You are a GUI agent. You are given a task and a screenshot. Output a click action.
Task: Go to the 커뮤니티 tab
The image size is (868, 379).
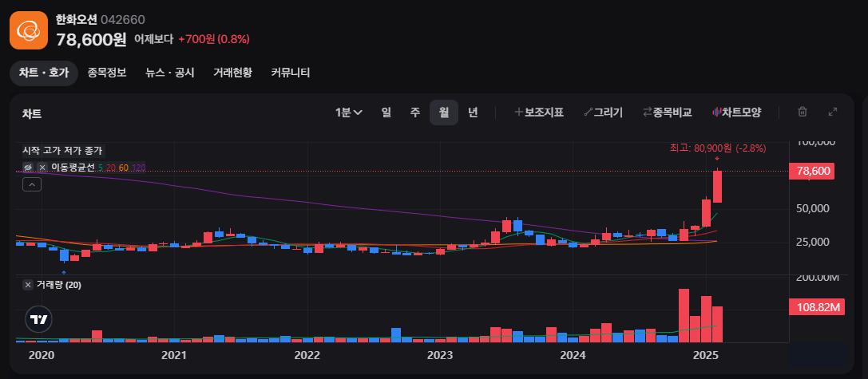point(291,73)
